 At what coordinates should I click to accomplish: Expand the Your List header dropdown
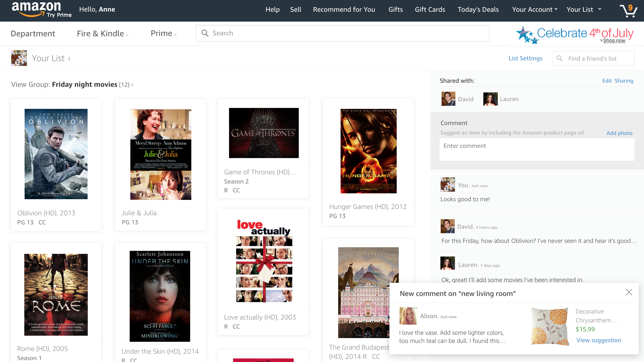click(584, 9)
